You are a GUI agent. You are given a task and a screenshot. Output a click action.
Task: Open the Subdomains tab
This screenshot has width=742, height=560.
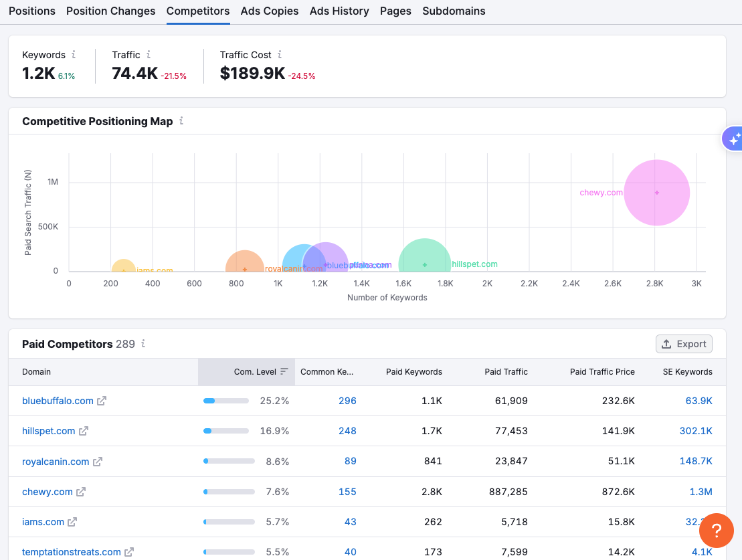pos(454,11)
